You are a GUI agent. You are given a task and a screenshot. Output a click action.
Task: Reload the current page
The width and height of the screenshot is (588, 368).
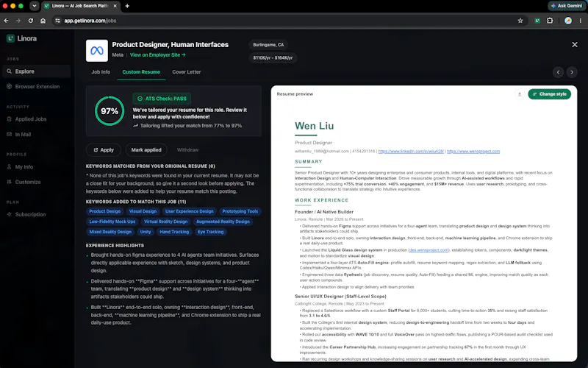pyautogui.click(x=31, y=21)
